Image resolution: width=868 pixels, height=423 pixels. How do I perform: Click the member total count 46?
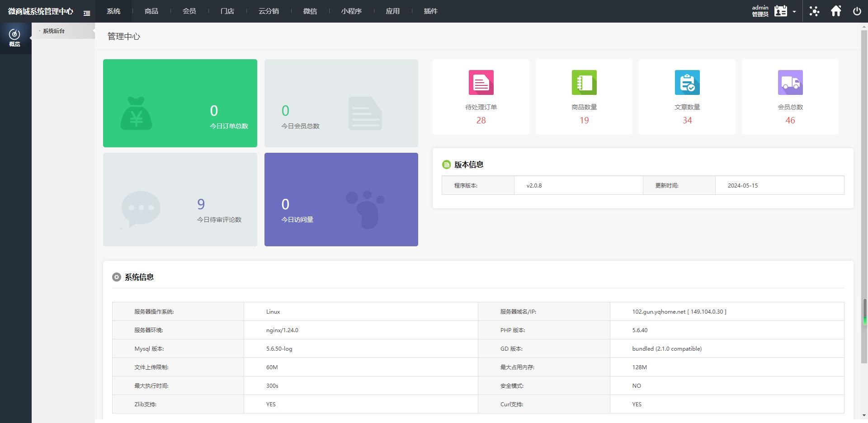tap(790, 121)
